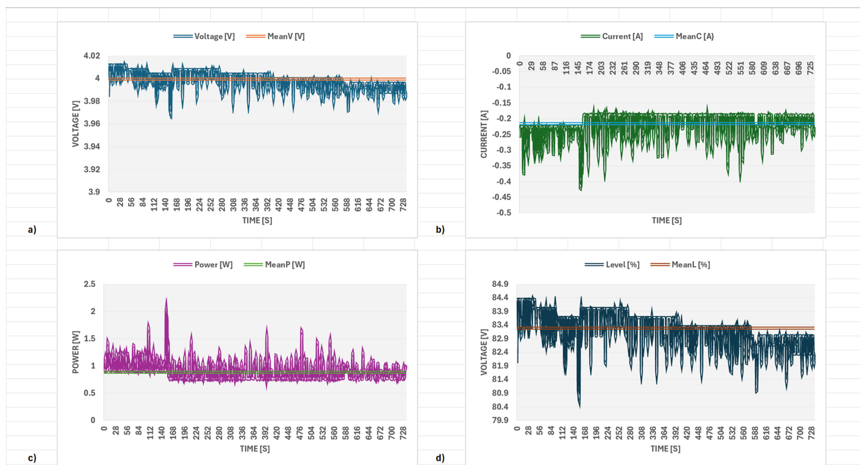Click the purple Power legend line swatch

(x=183, y=265)
